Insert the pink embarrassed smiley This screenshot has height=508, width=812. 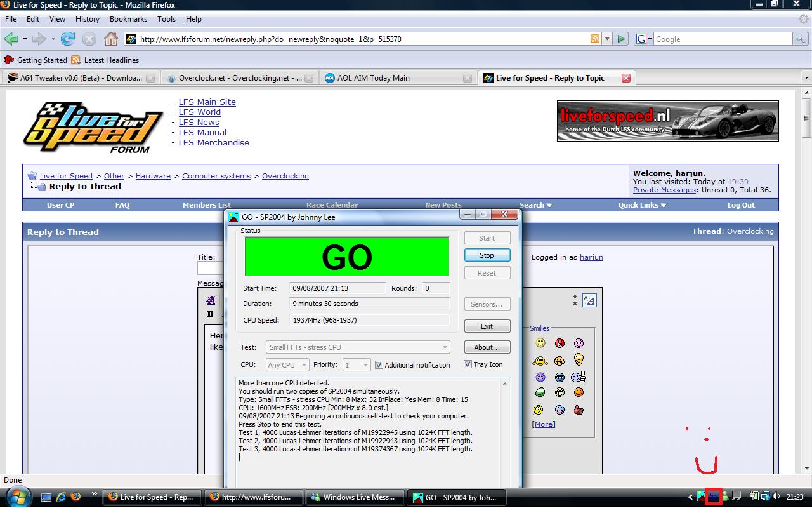click(579, 343)
